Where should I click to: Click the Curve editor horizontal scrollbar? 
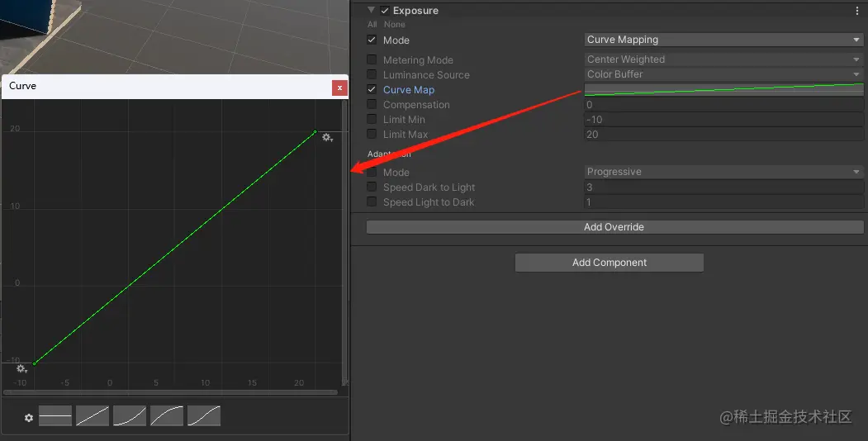pyautogui.click(x=170, y=392)
